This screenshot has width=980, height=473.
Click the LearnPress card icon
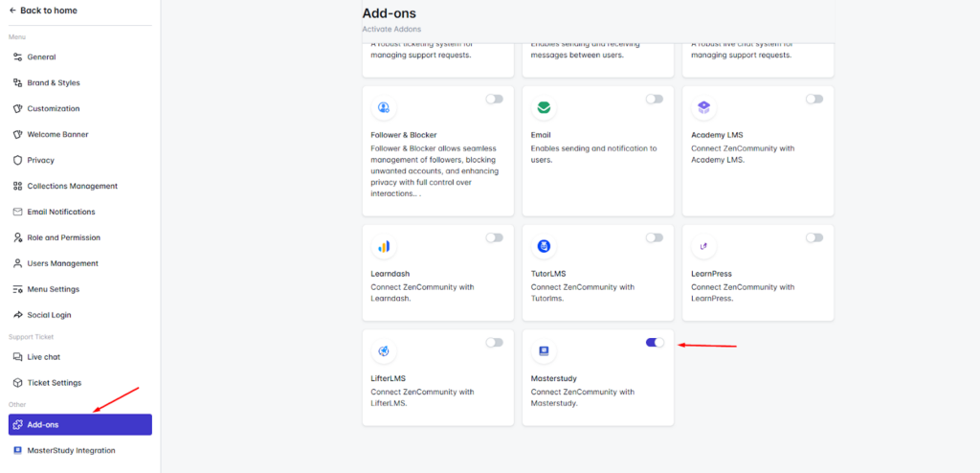click(703, 246)
